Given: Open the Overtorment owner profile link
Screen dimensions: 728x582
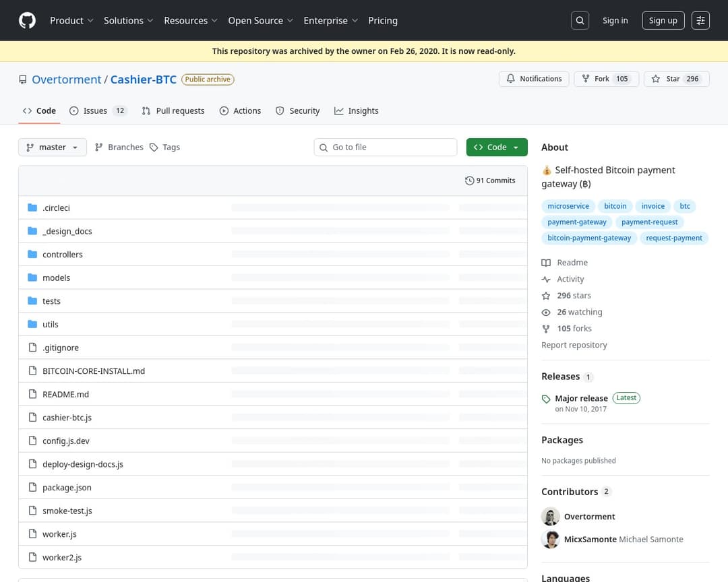Looking at the screenshot, I should tap(66, 79).
